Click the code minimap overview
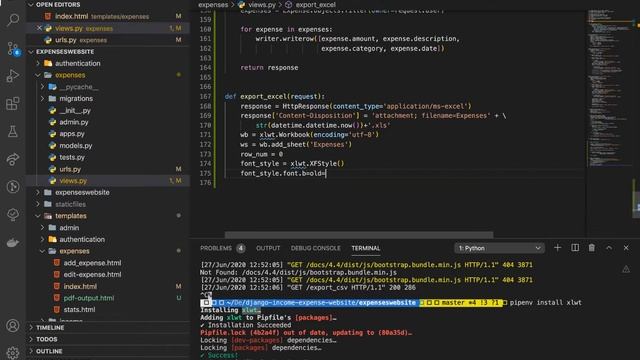Screen dimensions: 640x360 click(x=609, y=88)
